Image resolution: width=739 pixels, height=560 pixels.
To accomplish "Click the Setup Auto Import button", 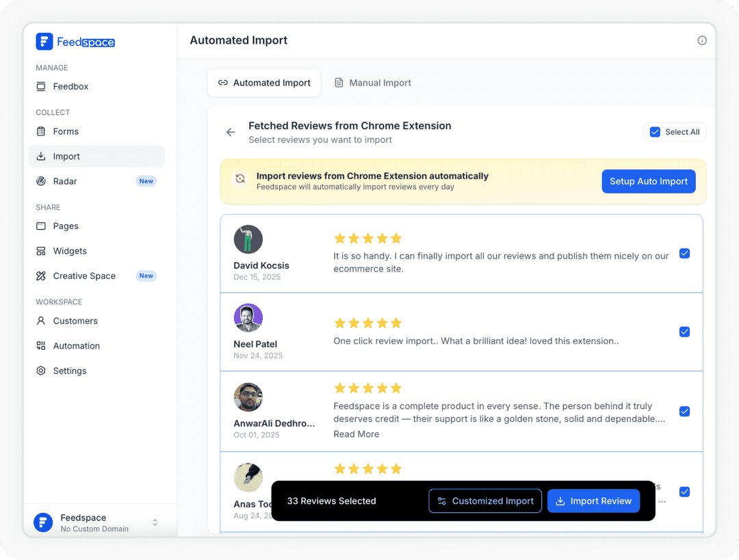I will point(649,181).
